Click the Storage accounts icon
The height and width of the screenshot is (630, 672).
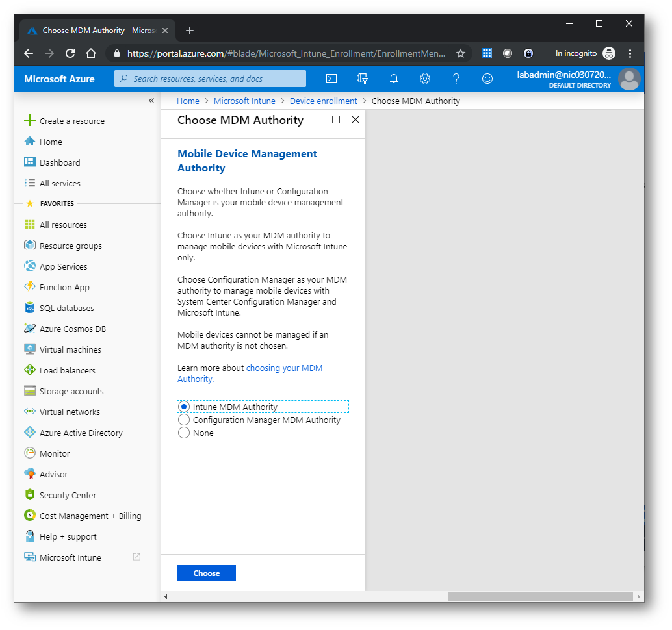(30, 390)
